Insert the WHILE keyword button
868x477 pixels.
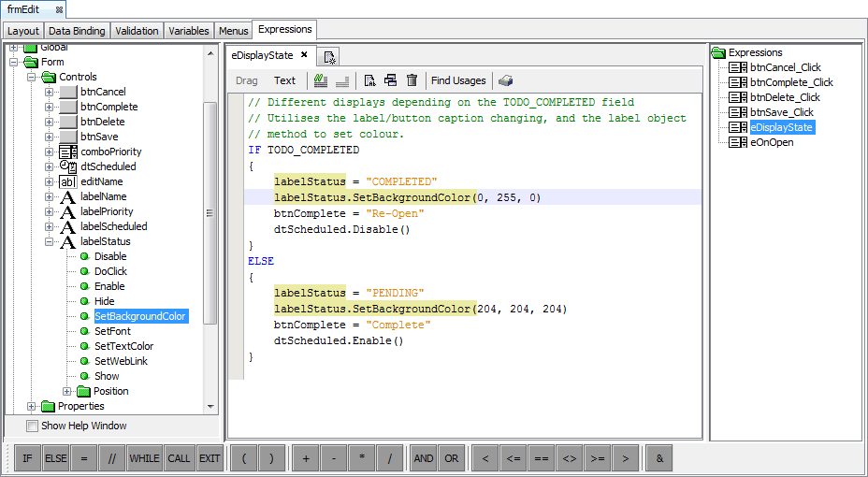coord(145,458)
